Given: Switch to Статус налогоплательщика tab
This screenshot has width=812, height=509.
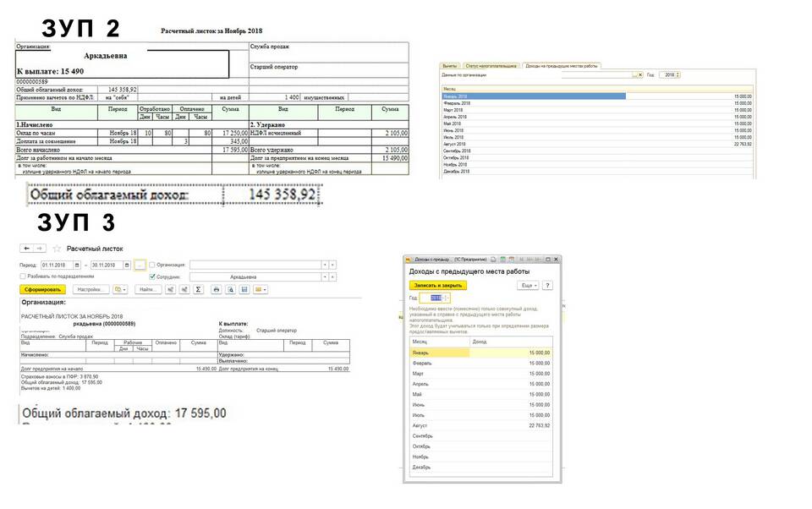Looking at the screenshot, I should coord(491,66).
